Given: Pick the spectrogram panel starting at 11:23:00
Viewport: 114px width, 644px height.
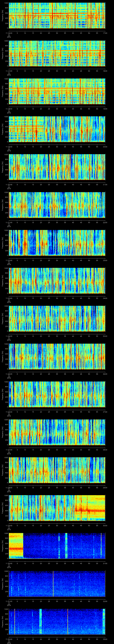Looking at the screenshot, I should pyautogui.click(x=57, y=281).
